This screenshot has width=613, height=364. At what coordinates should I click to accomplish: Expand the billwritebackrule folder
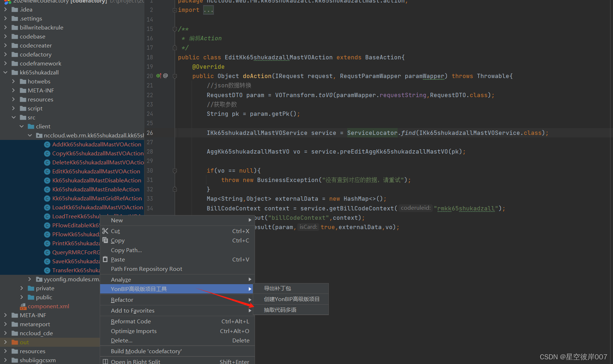pyautogui.click(x=5, y=27)
